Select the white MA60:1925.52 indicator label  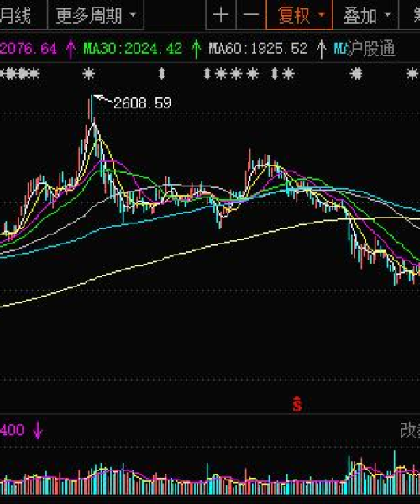tap(258, 50)
